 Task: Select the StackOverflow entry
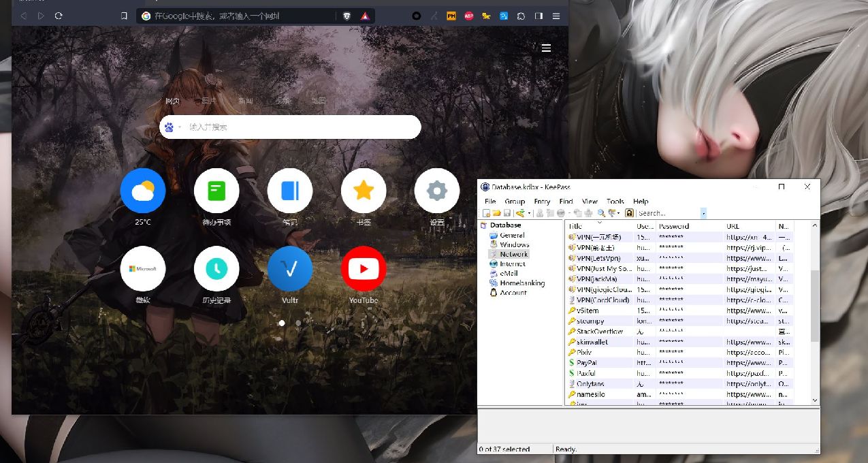click(679, 332)
